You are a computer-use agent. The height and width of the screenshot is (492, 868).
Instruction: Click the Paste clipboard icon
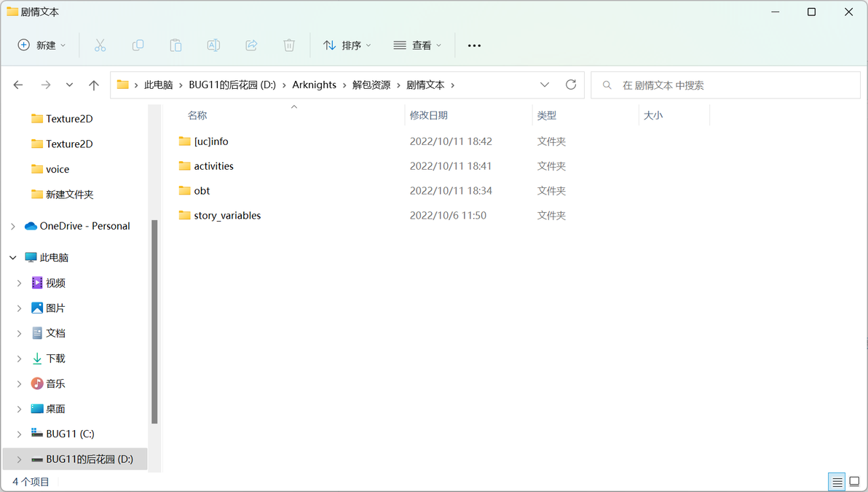(175, 45)
